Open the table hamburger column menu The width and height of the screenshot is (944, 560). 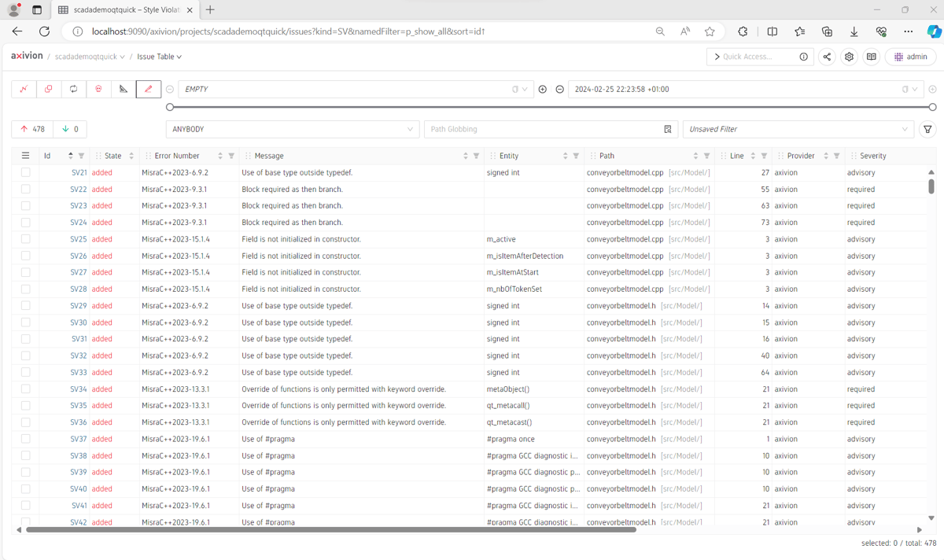click(x=26, y=156)
